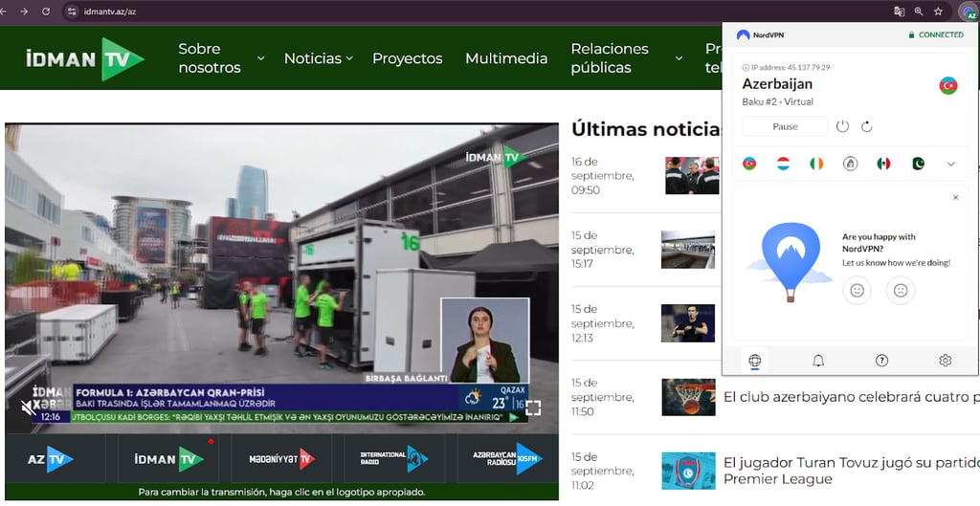Viewport: 980px width, 506px height.
Task: Expand the Noticias dropdown arrow
Action: [349, 58]
